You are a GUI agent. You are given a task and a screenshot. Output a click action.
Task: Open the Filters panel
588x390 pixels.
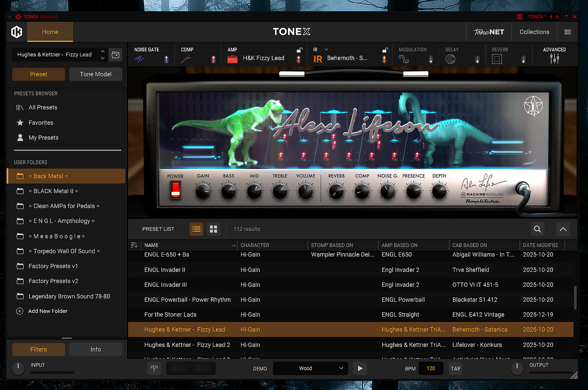[x=39, y=349]
